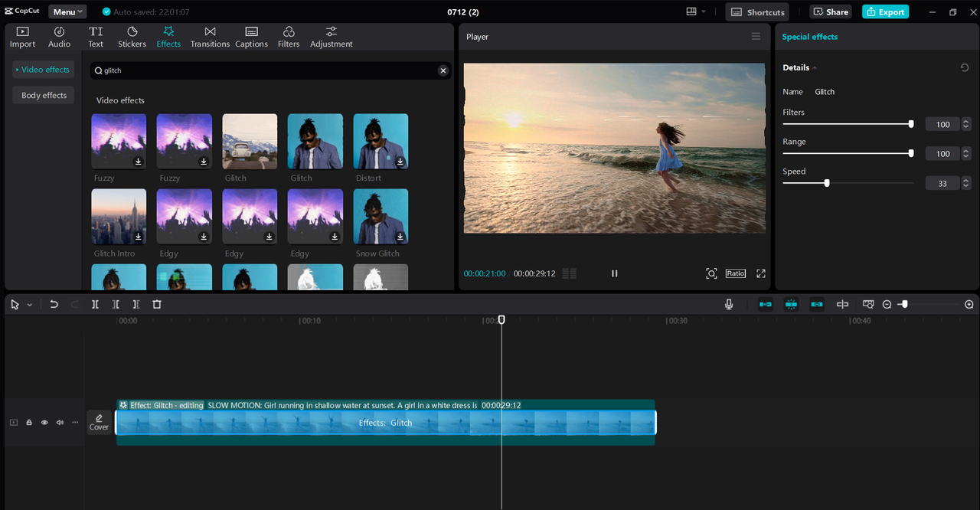Zoom out the timeline
Viewport: 980px width, 510px height.
[887, 304]
